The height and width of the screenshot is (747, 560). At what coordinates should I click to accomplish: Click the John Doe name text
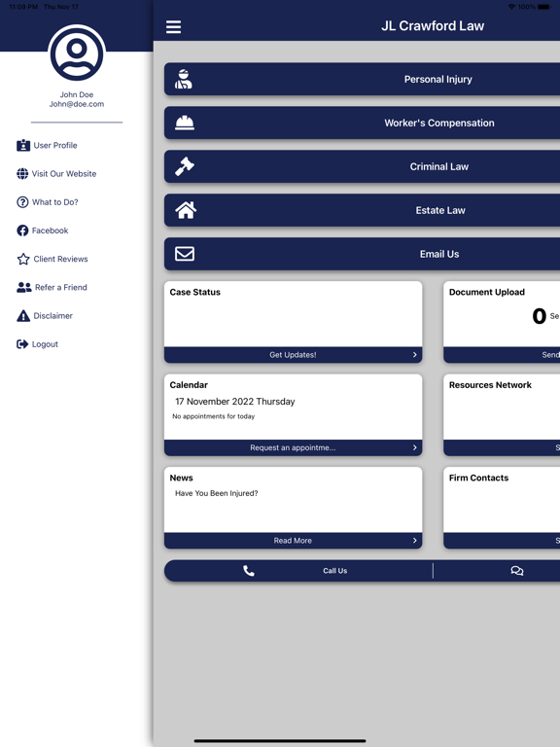77,94
